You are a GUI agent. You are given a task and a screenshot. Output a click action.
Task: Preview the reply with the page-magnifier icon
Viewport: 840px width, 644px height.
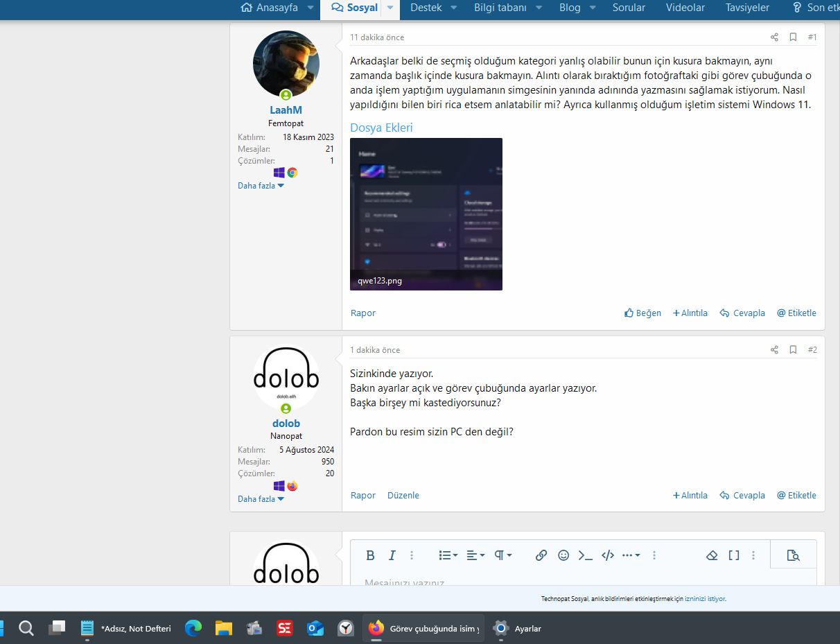(x=794, y=555)
